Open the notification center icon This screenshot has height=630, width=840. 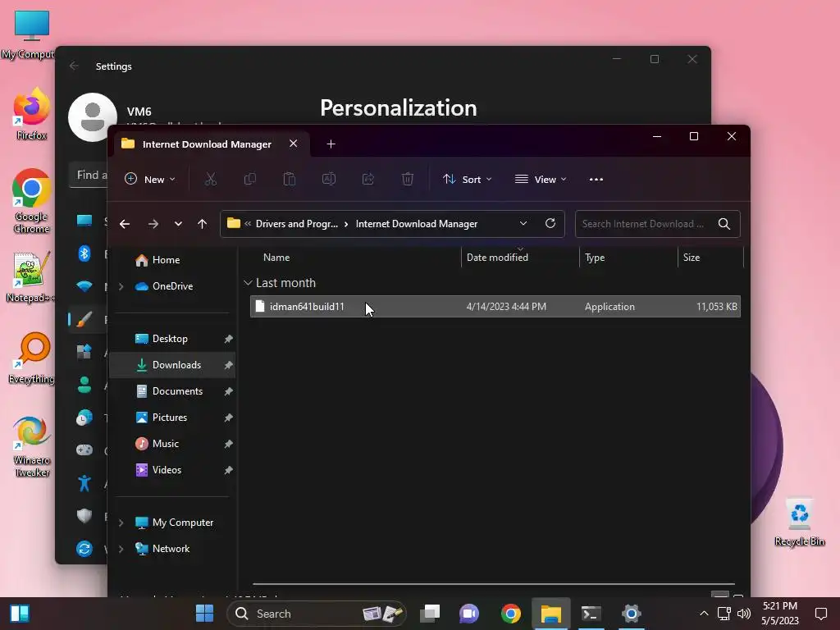coord(820,614)
